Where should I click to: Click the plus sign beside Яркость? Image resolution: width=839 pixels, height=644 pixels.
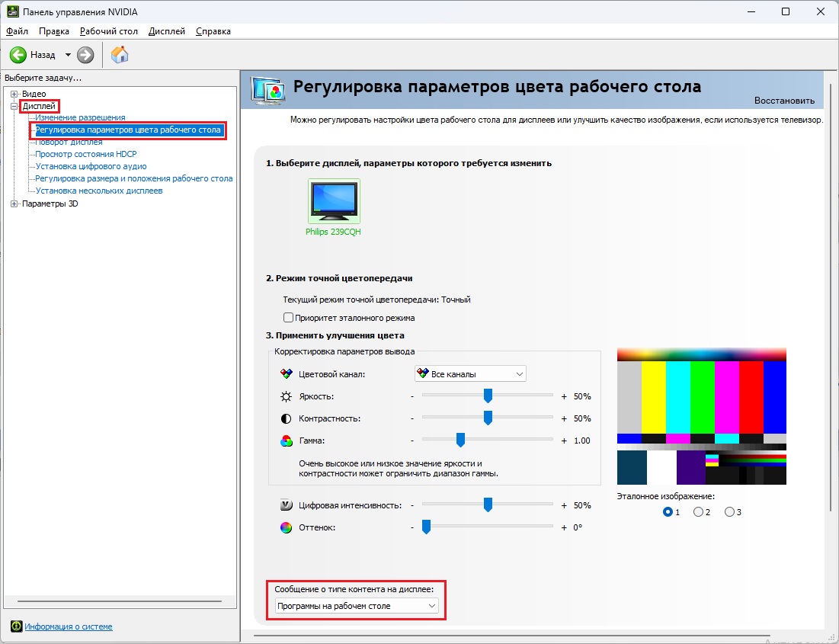(564, 396)
